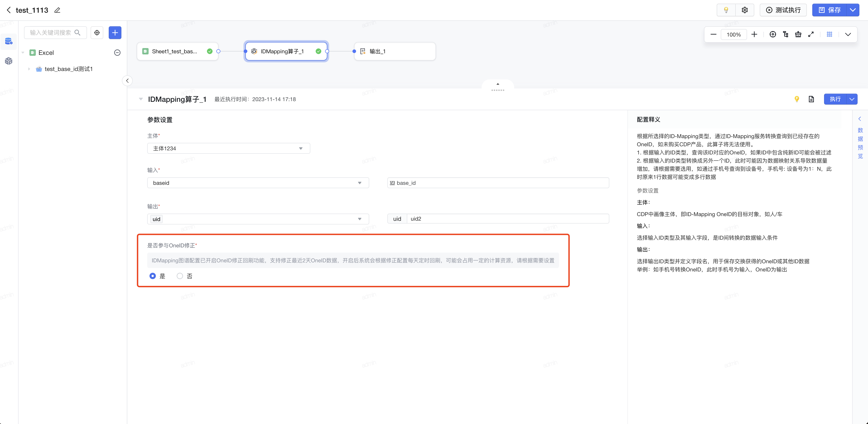Viewport: 868px width, 424px height.
Task: Open the settings gear in the top header
Action: point(745,10)
